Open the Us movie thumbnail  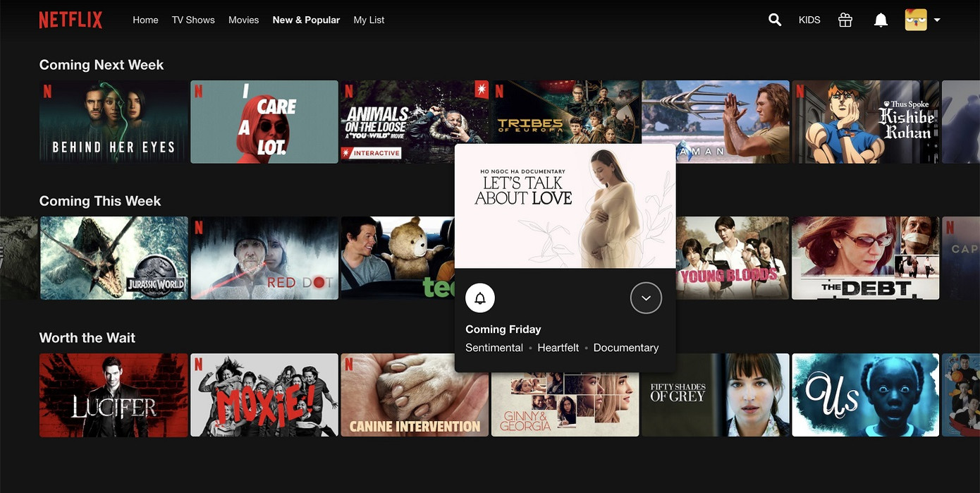(x=865, y=395)
